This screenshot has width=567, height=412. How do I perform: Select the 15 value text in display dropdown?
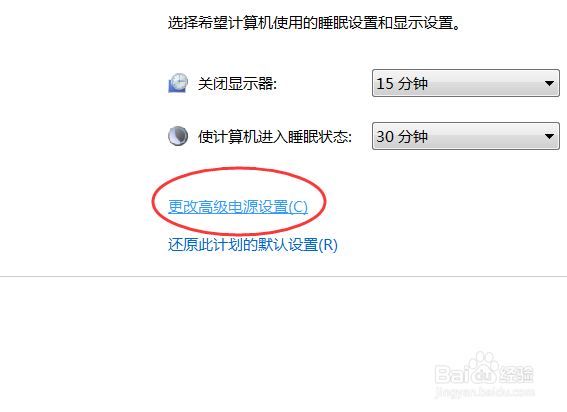[x=385, y=84]
